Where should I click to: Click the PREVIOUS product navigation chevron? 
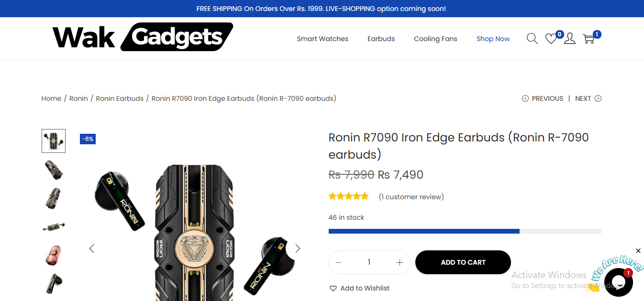click(x=525, y=98)
